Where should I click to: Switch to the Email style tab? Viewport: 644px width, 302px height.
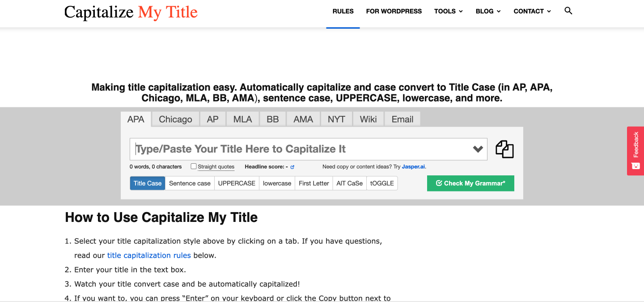402,119
